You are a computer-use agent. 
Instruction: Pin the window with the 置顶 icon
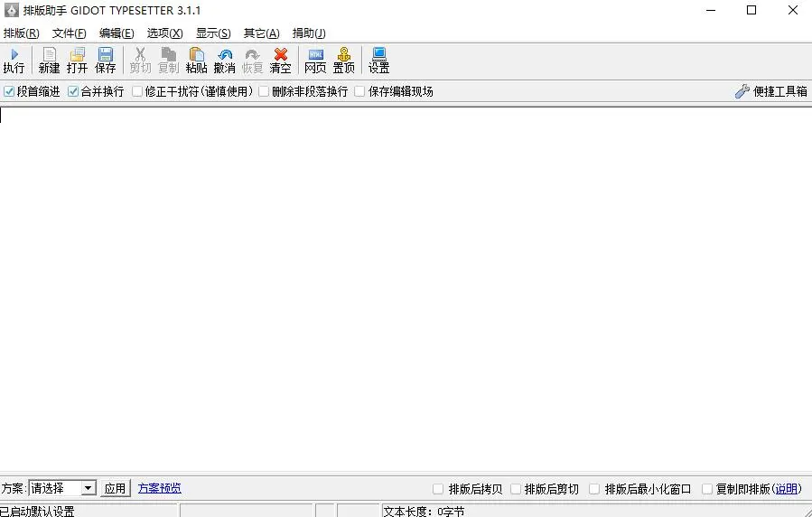click(344, 54)
